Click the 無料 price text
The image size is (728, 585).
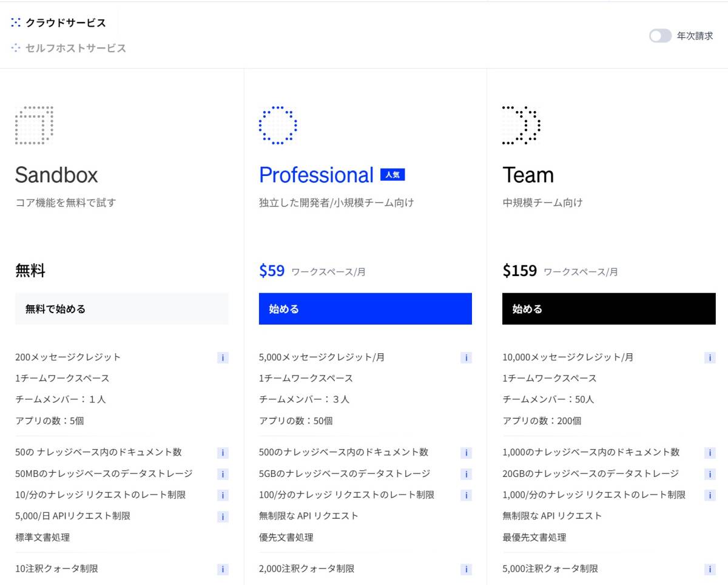click(x=30, y=271)
